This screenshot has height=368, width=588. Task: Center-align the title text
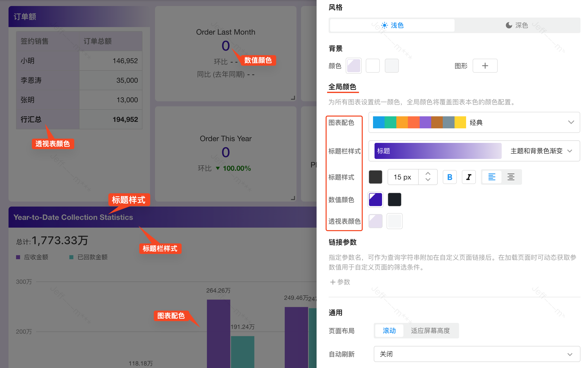click(x=511, y=177)
